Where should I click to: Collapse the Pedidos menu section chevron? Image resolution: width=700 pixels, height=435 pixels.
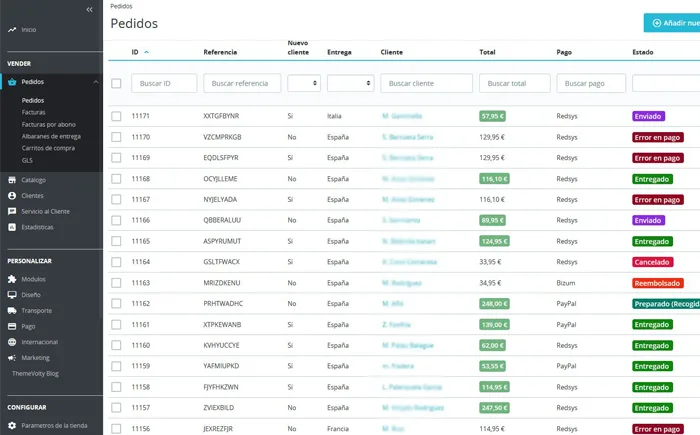94,82
